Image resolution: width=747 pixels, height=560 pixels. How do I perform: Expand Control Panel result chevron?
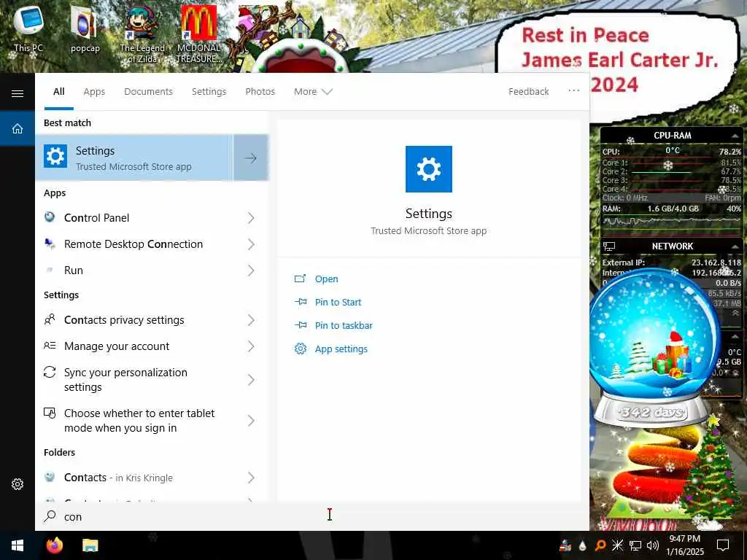[251, 217]
